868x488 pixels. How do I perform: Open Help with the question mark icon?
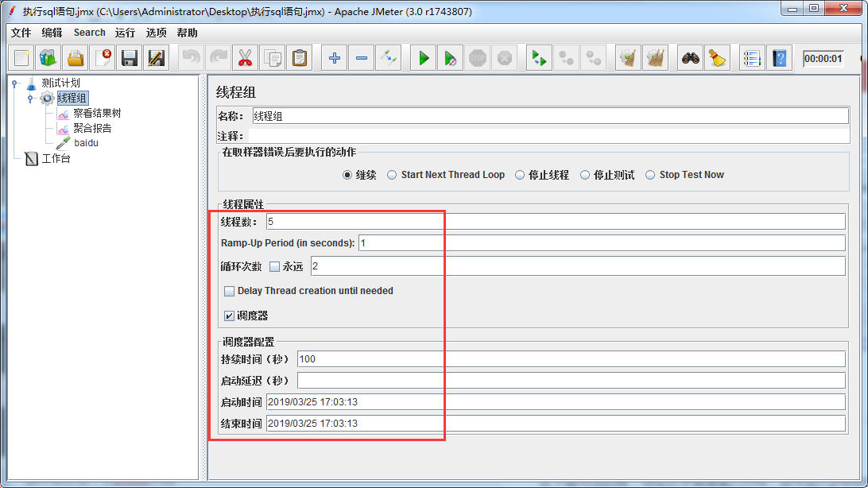coord(780,58)
